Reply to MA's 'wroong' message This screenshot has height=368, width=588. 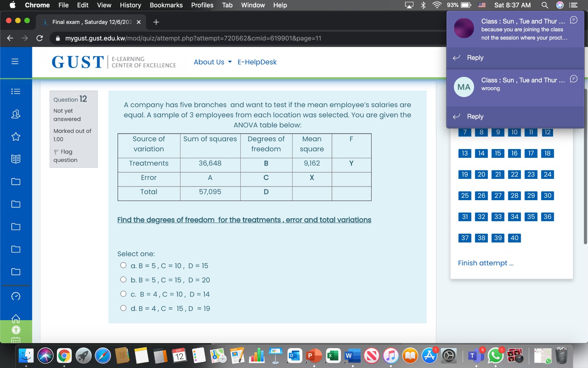pyautogui.click(x=475, y=116)
